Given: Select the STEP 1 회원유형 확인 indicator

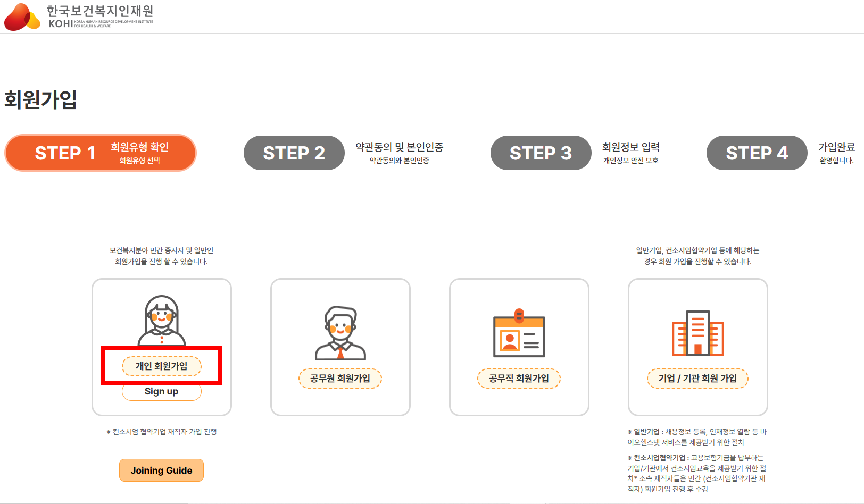Looking at the screenshot, I should (x=100, y=153).
